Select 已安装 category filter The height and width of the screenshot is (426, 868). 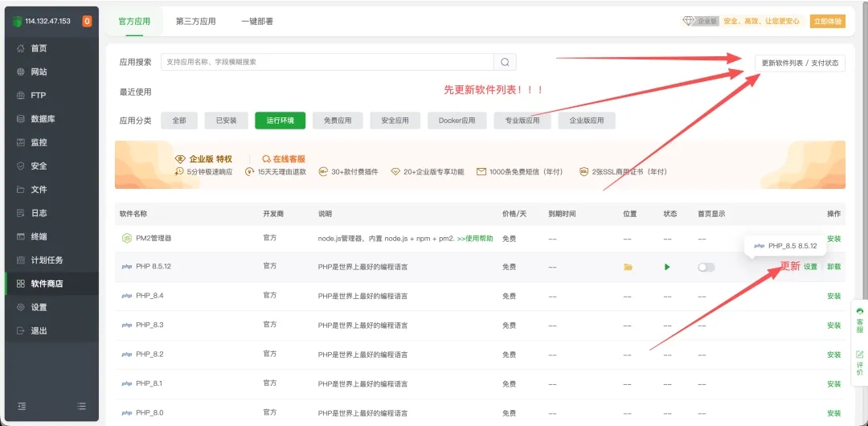(226, 121)
